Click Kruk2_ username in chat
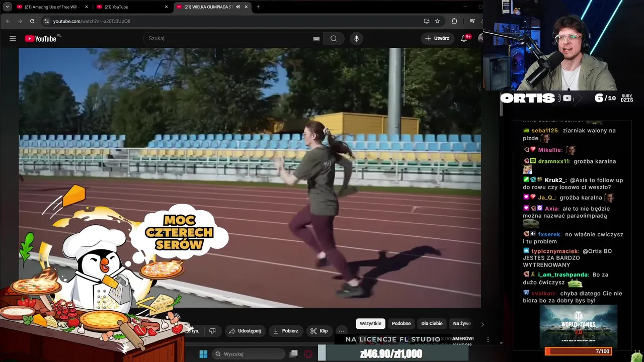The width and height of the screenshot is (644, 362). pos(555,180)
